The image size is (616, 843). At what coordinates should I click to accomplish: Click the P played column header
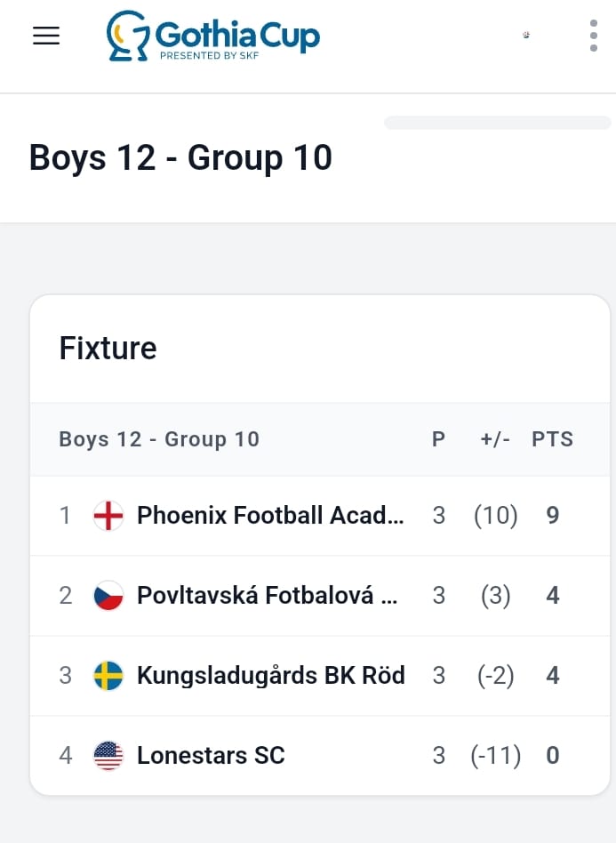coord(438,439)
